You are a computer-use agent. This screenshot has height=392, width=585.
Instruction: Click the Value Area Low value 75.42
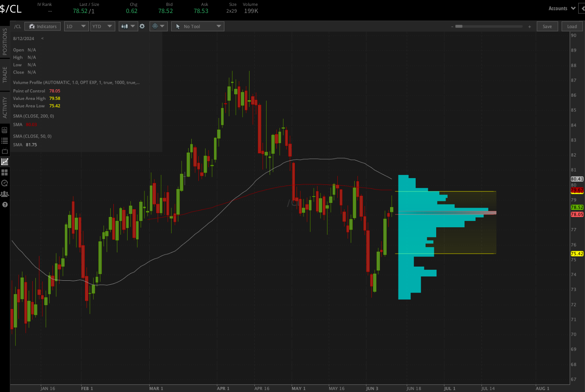pos(55,106)
